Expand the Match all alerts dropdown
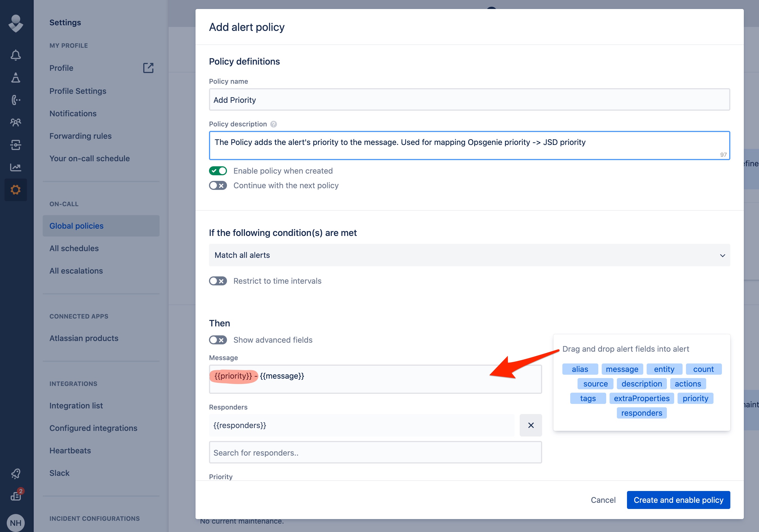Image resolution: width=759 pixels, height=532 pixels. [469, 255]
